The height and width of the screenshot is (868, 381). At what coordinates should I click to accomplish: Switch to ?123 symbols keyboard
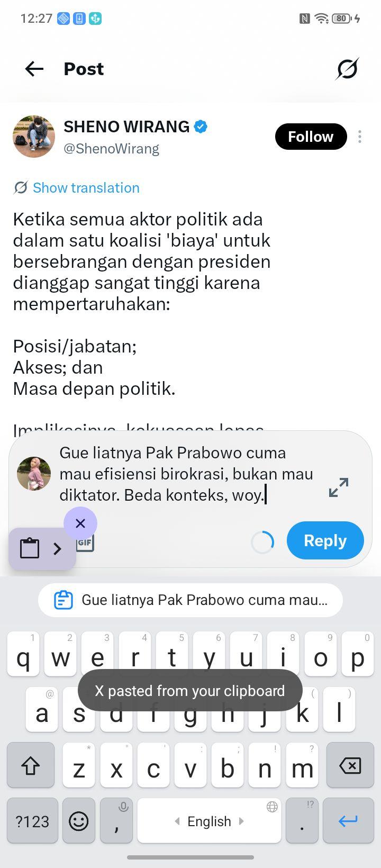[x=32, y=821]
